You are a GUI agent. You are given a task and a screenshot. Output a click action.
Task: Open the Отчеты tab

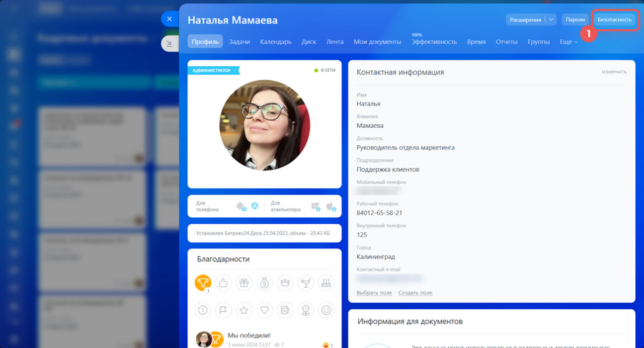click(x=507, y=42)
